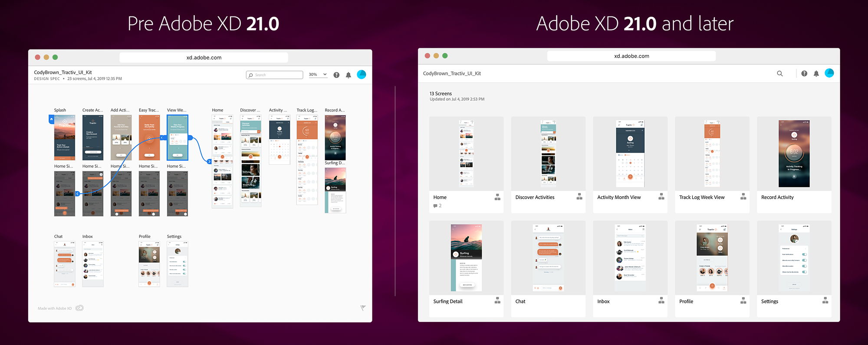Viewport: 868px width, 345px height.
Task: Click the 'Surfing Detail' card title
Action: click(448, 302)
